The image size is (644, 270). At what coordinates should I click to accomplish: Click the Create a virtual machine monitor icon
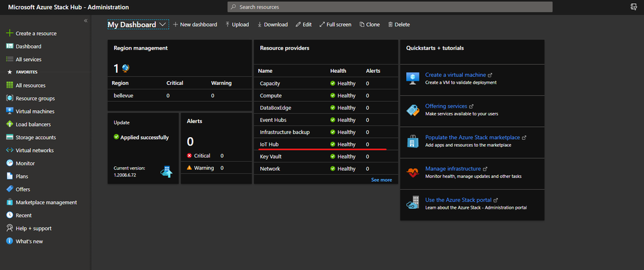413,79
